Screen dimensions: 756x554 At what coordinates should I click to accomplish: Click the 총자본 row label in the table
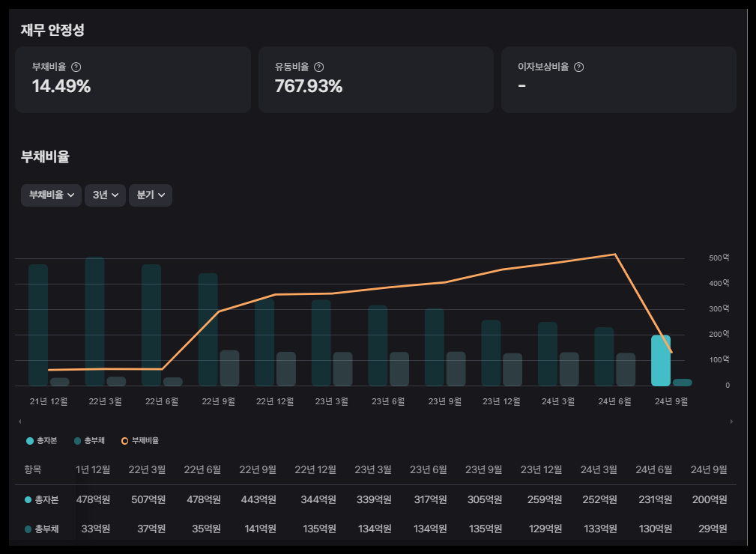pos(41,499)
